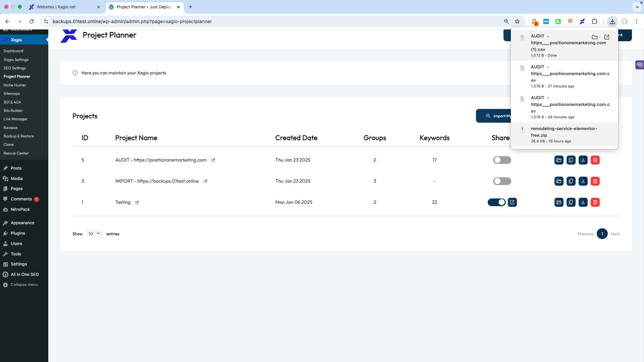Open the Show entries dropdown
644x362 pixels.
94,234
